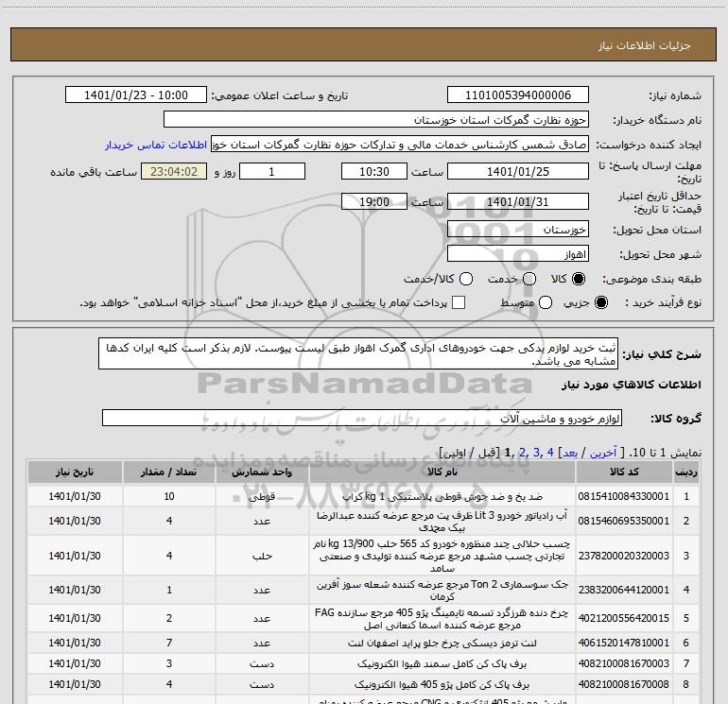Select the متوسط purchase type radio
The height and width of the screenshot is (704, 728).
pos(546,302)
